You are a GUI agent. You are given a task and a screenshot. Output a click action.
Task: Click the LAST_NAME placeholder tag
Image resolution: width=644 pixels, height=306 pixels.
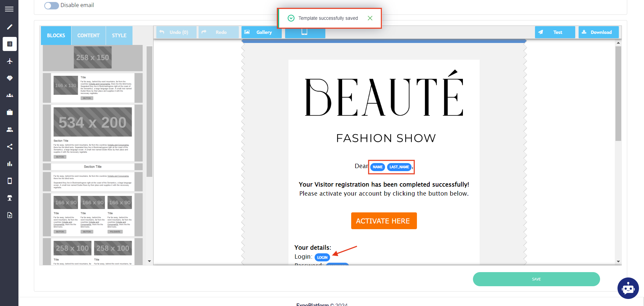tap(399, 167)
